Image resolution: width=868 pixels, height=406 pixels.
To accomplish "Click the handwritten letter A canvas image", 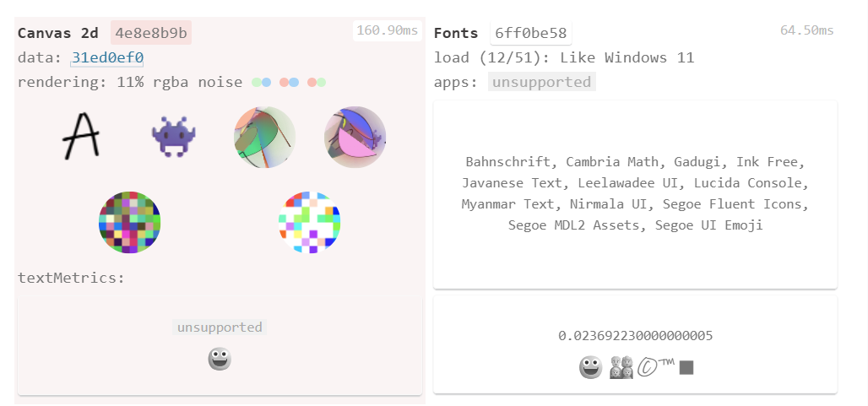I will click(x=81, y=136).
